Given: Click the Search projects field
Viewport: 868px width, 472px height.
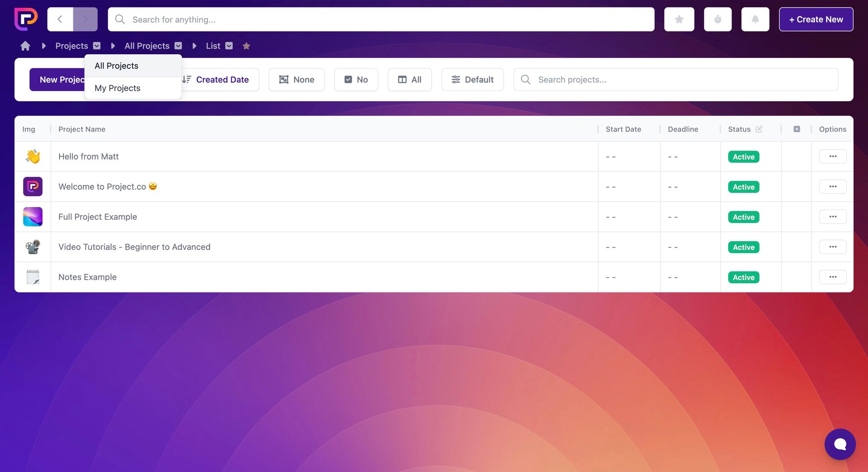Looking at the screenshot, I should (676, 80).
